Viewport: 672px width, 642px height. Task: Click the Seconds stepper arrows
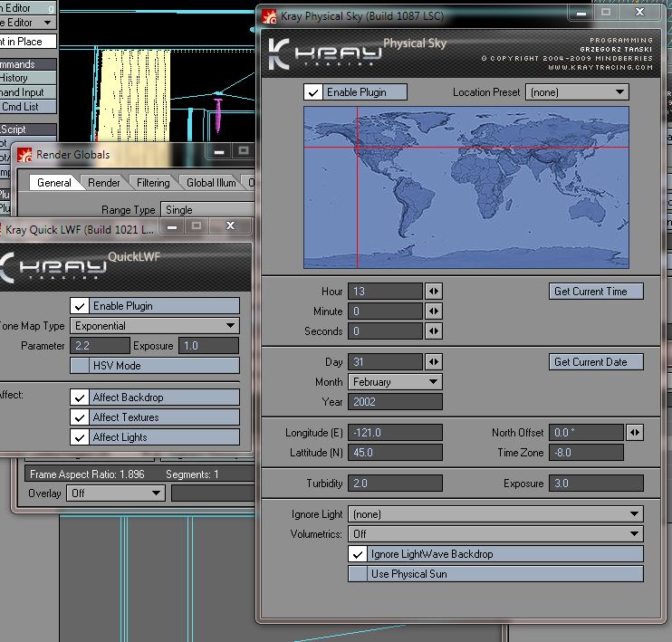click(434, 331)
